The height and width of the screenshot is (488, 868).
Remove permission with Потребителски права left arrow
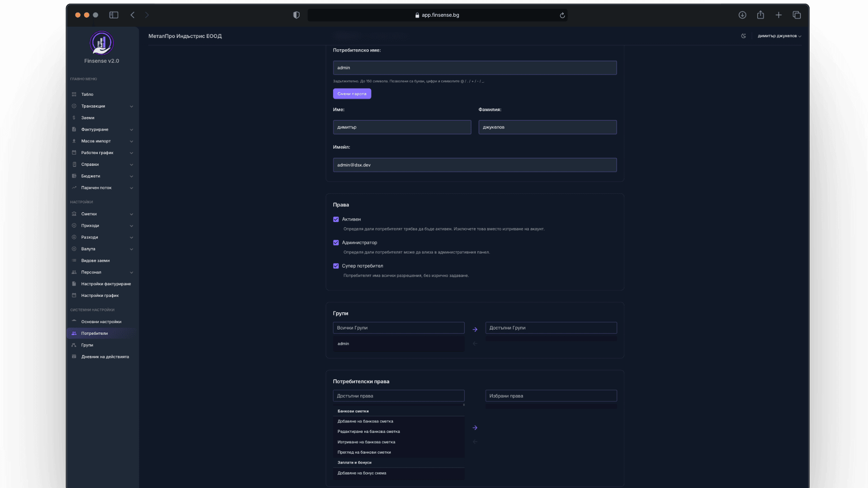click(475, 442)
